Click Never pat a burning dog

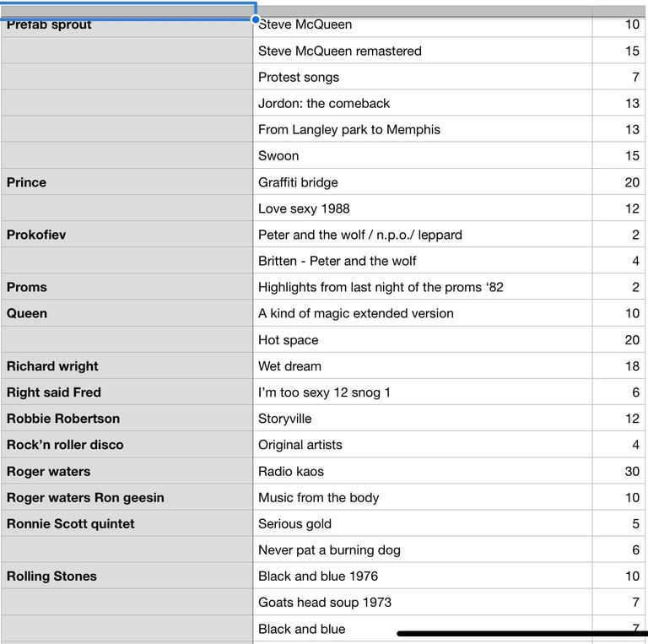click(x=423, y=549)
